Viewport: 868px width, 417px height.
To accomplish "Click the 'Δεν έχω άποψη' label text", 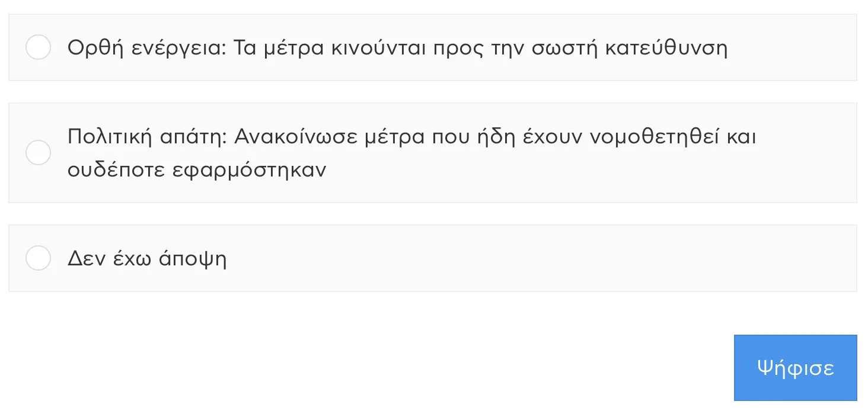I will tap(147, 259).
